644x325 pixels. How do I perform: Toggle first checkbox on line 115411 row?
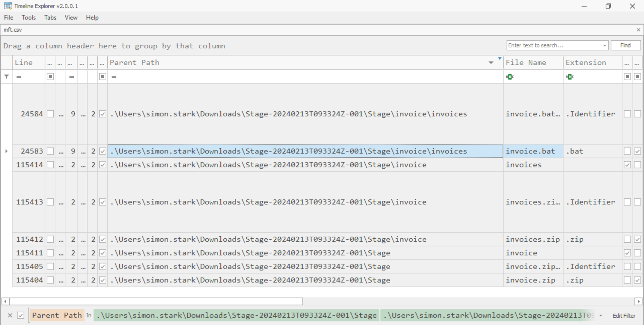[50, 253]
